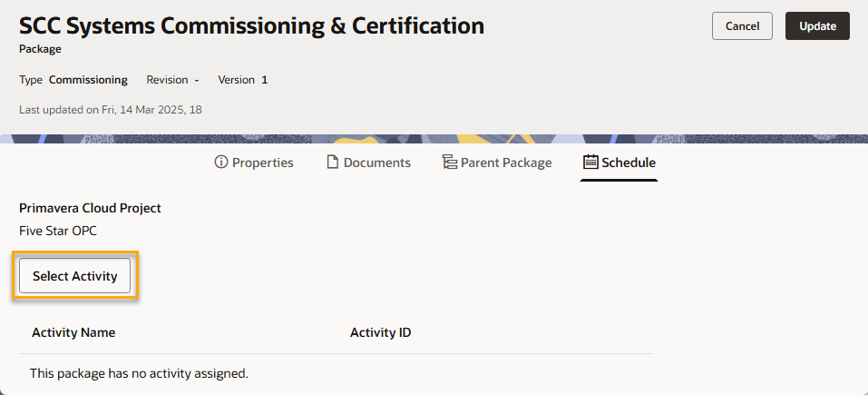Select the Schedule tab label
The width and height of the screenshot is (868, 395).
629,163
